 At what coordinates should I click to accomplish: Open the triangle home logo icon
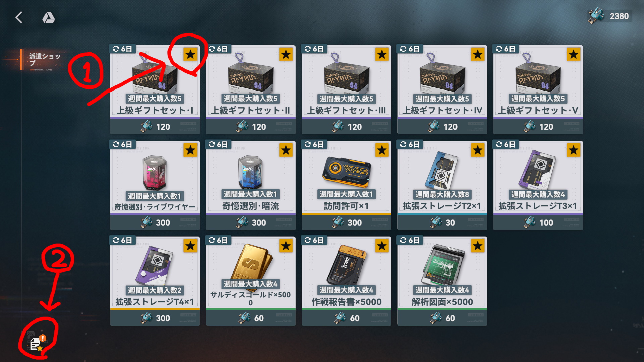click(49, 17)
